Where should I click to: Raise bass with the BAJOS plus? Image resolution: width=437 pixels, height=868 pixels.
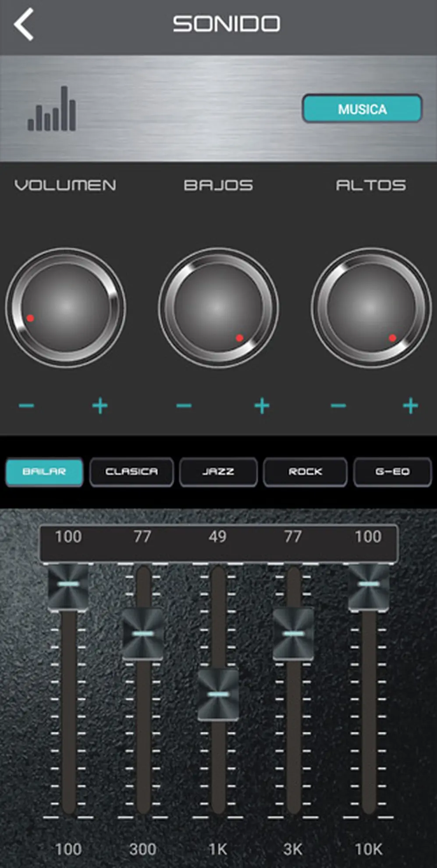(x=262, y=406)
